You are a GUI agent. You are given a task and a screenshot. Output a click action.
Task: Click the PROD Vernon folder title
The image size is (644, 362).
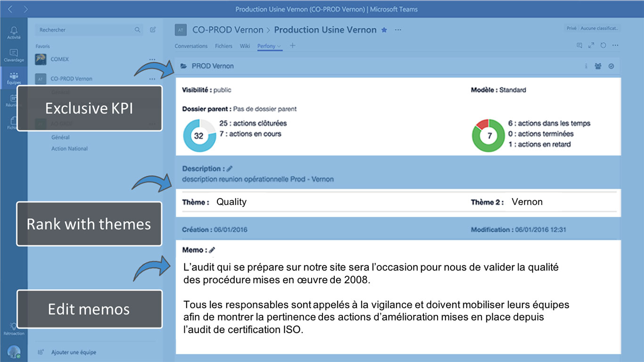(x=213, y=66)
